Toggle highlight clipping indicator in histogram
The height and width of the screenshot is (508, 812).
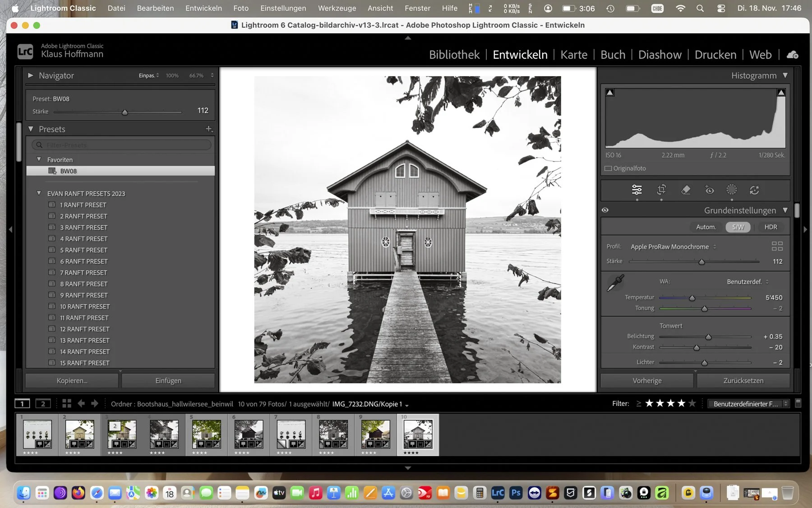781,93
